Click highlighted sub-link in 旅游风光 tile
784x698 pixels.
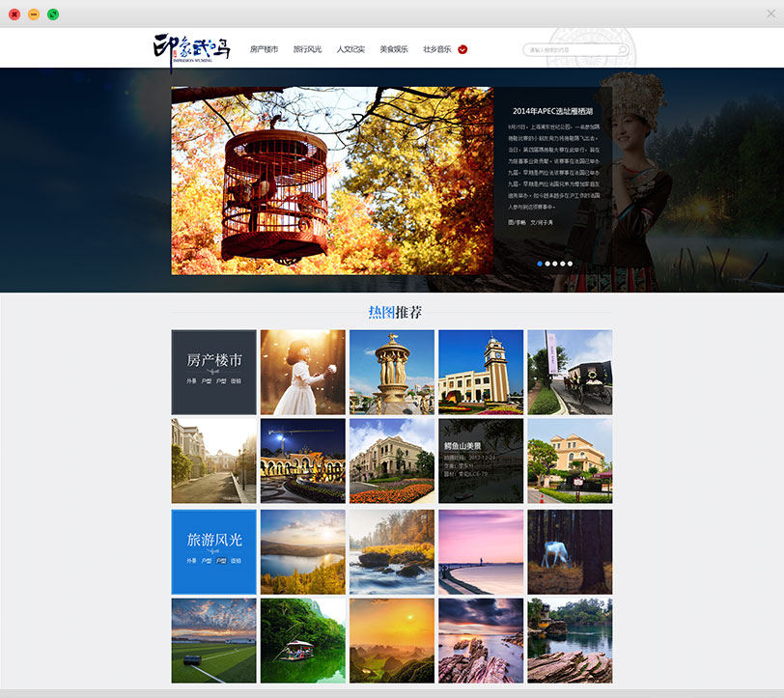click(221, 561)
